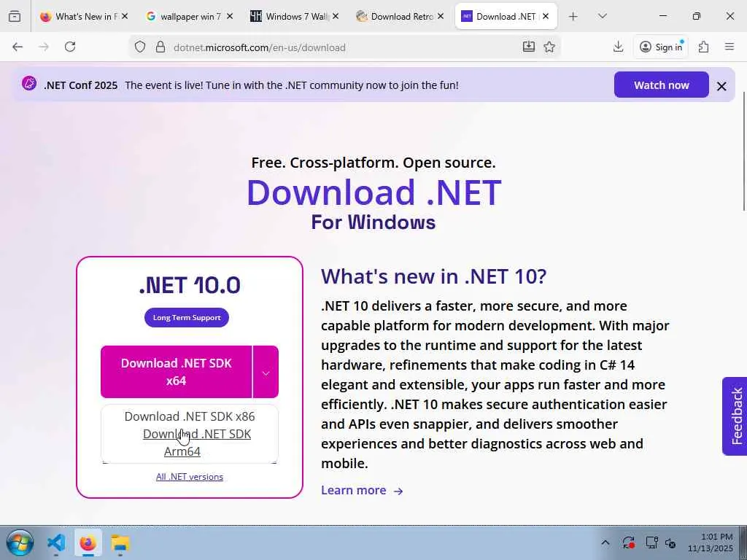Close the 'wallpaper win 7' tab
The image size is (747, 560).
(230, 16)
